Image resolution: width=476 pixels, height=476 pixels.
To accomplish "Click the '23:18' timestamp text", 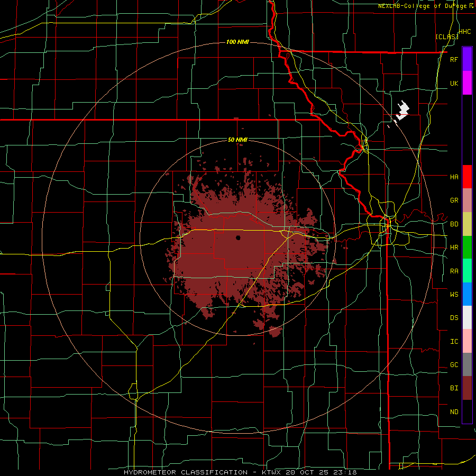I will 346,472.
